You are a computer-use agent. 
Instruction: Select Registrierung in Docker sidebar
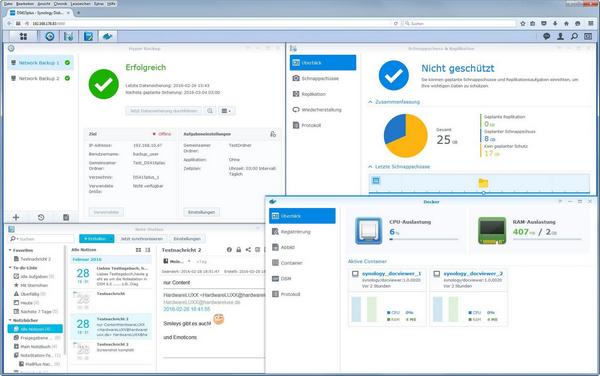[x=302, y=232]
